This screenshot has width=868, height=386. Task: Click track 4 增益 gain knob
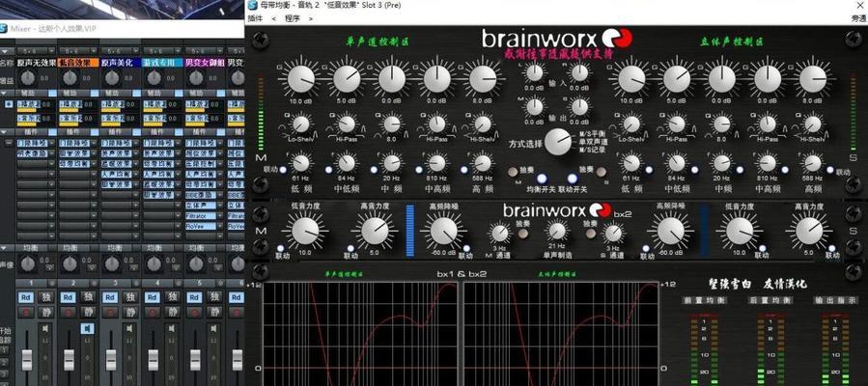click(154, 78)
